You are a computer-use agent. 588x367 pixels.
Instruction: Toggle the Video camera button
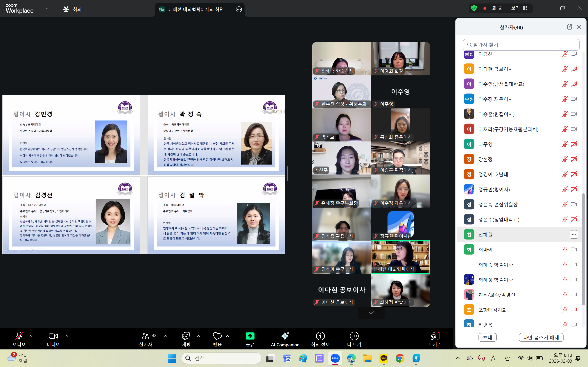53,336
